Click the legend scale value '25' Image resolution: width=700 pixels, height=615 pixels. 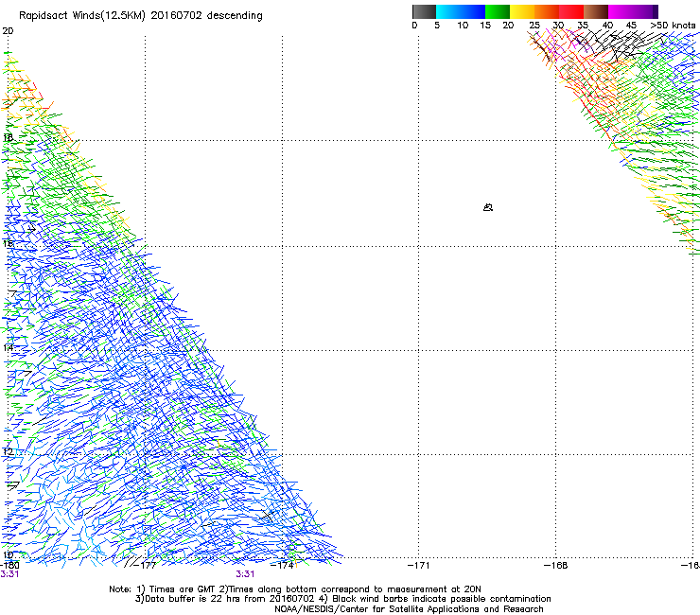point(534,26)
